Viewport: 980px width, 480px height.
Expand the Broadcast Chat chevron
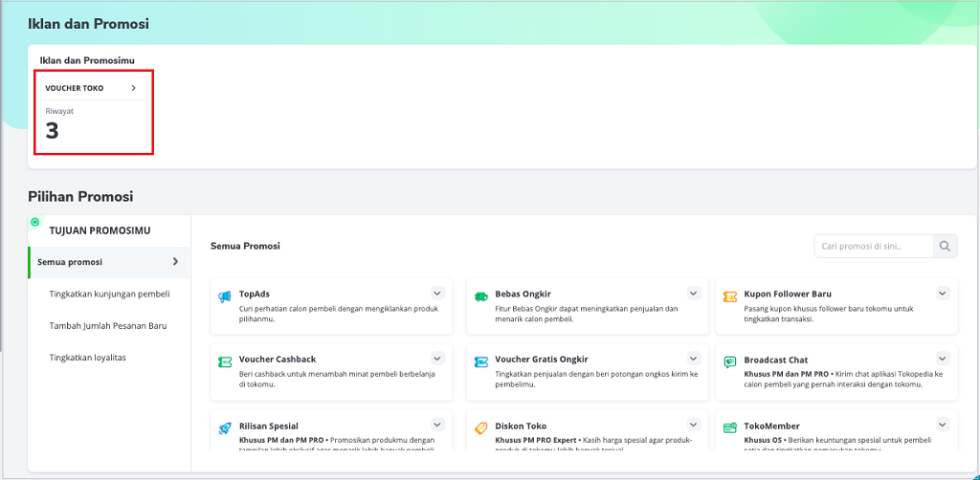click(x=943, y=359)
